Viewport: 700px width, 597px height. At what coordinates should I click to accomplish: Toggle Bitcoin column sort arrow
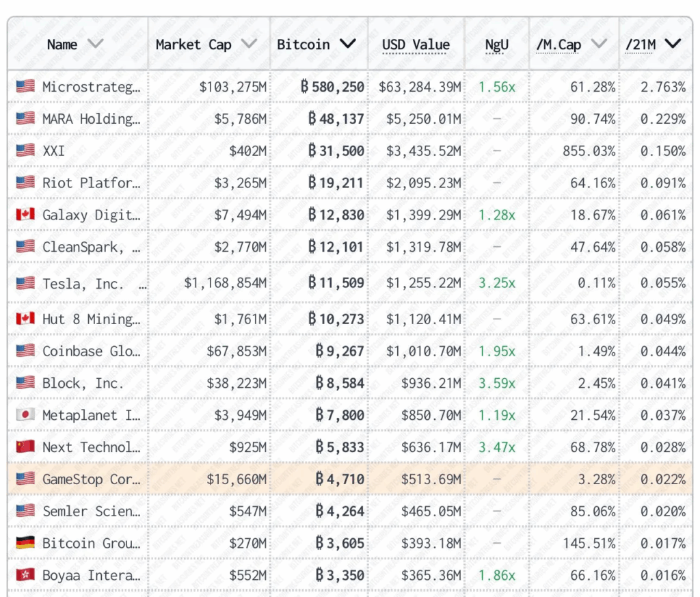pos(348,44)
